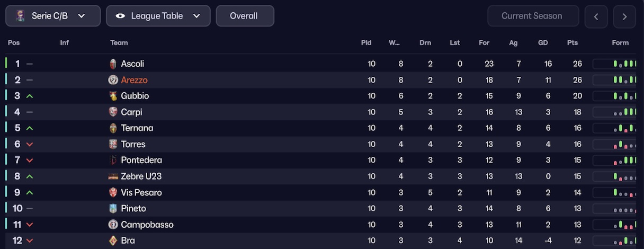
Task: Click the Zebre U23 team logo
Action: click(x=113, y=176)
